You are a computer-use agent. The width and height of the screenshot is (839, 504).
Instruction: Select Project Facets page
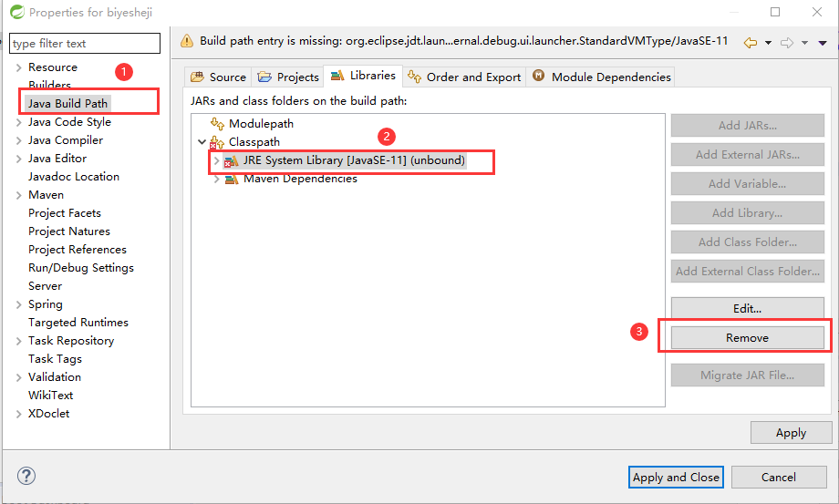point(65,212)
